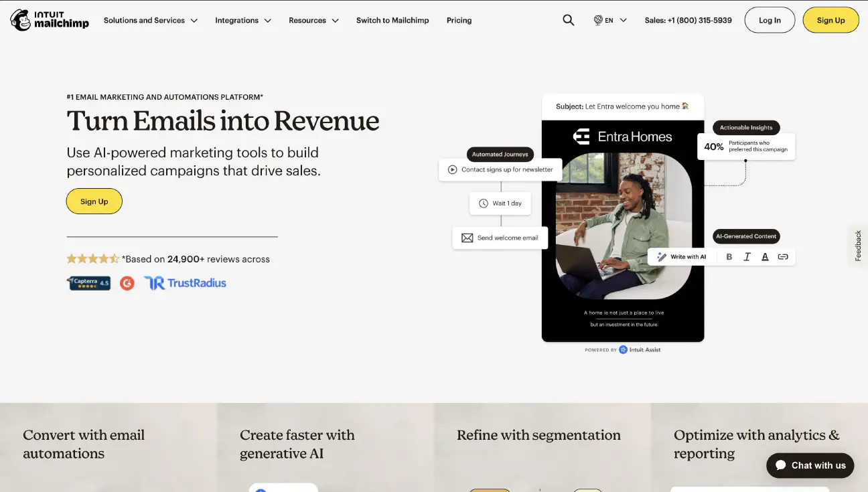Screen dimensions: 868x492
Task: Expand the Resources dropdown
Action: click(x=313, y=21)
